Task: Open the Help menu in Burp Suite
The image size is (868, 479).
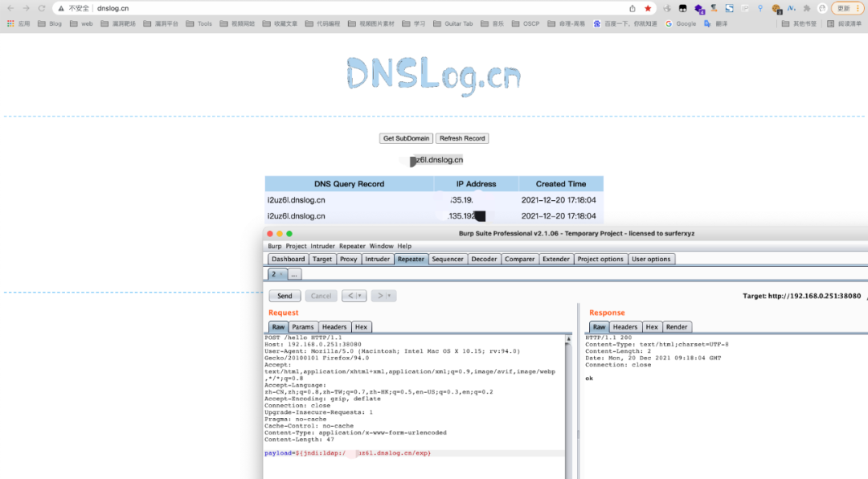Action: [x=404, y=246]
